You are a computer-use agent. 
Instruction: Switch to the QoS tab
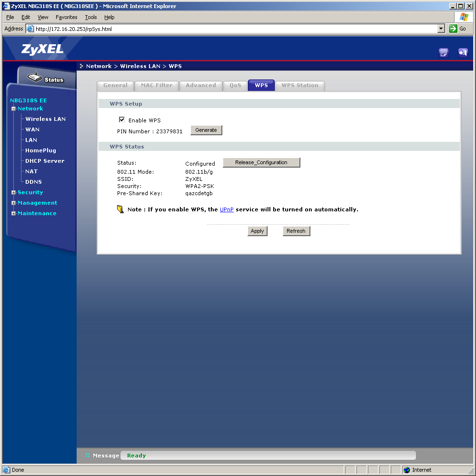point(235,85)
